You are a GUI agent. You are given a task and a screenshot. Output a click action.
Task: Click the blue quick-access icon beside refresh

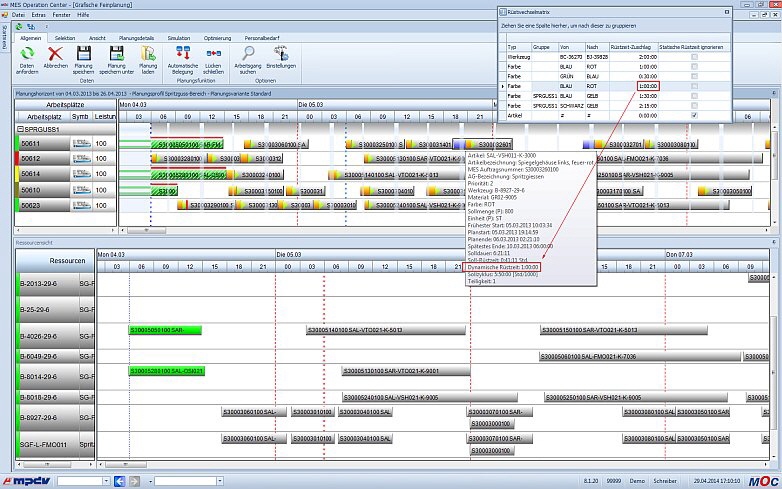tap(31, 26)
